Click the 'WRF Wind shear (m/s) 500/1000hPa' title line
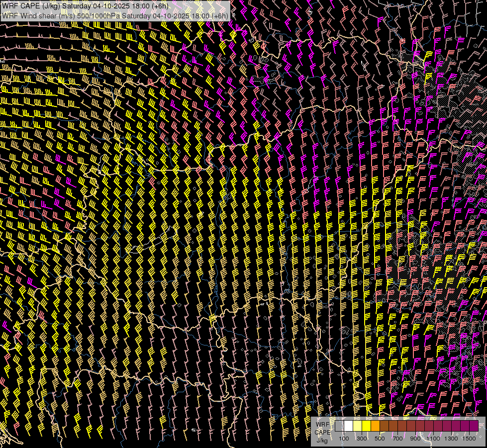Screen dimensions: 487x448 [x=115, y=15]
